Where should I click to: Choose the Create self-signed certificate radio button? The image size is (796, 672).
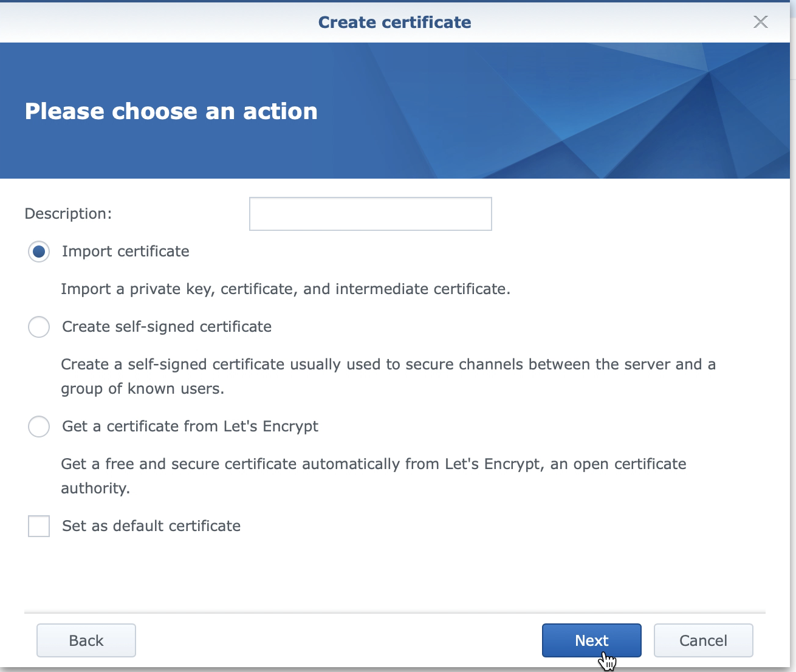tap(39, 327)
